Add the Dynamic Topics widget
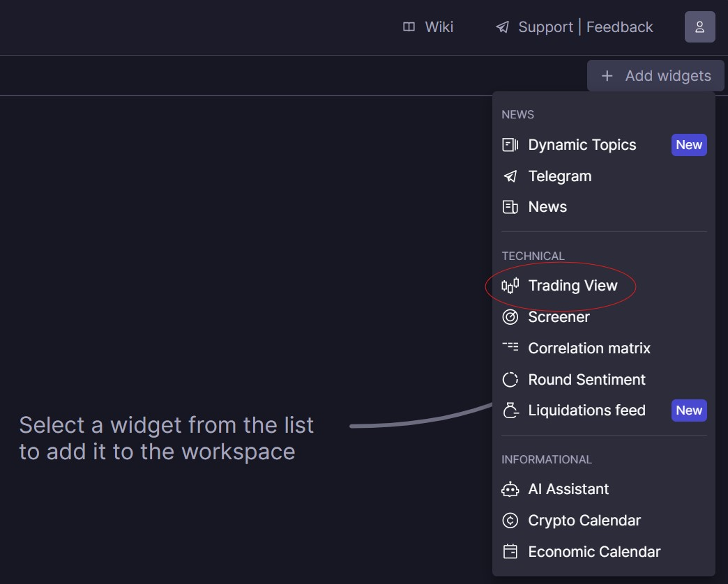The width and height of the screenshot is (728, 584). [x=582, y=145]
